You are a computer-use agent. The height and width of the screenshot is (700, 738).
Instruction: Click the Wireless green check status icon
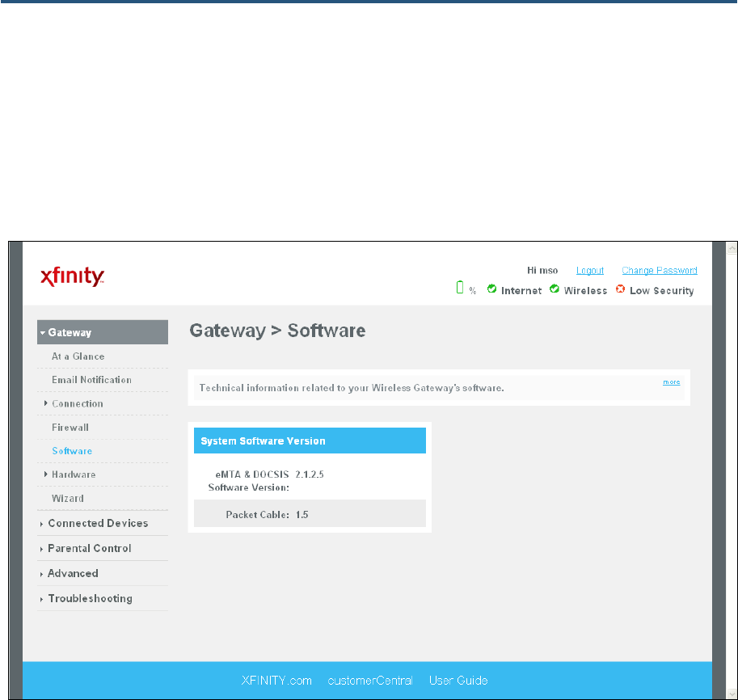click(555, 289)
